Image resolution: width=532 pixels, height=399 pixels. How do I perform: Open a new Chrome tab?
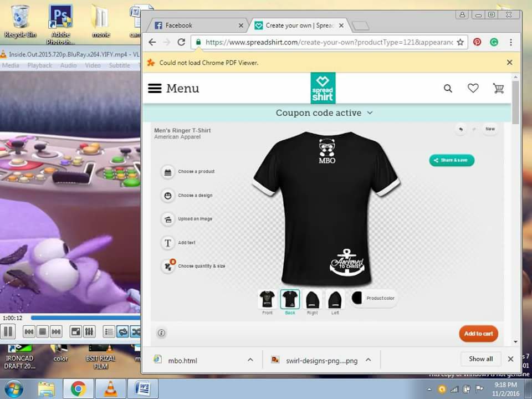[361, 26]
